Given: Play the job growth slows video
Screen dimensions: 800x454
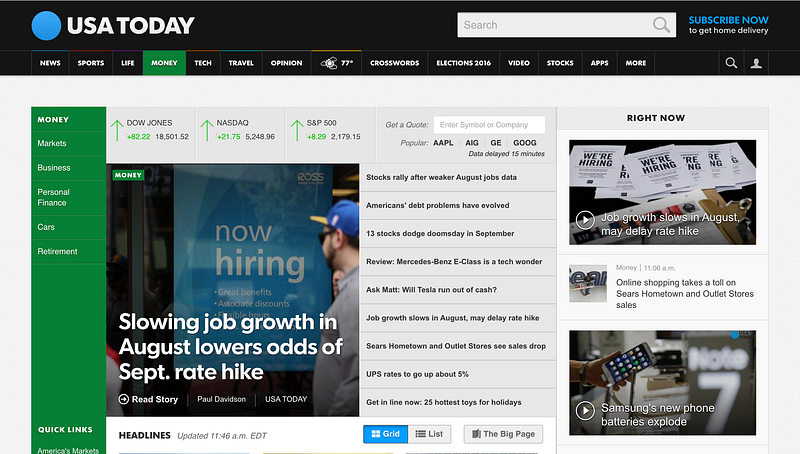Looking at the screenshot, I should (x=585, y=220).
